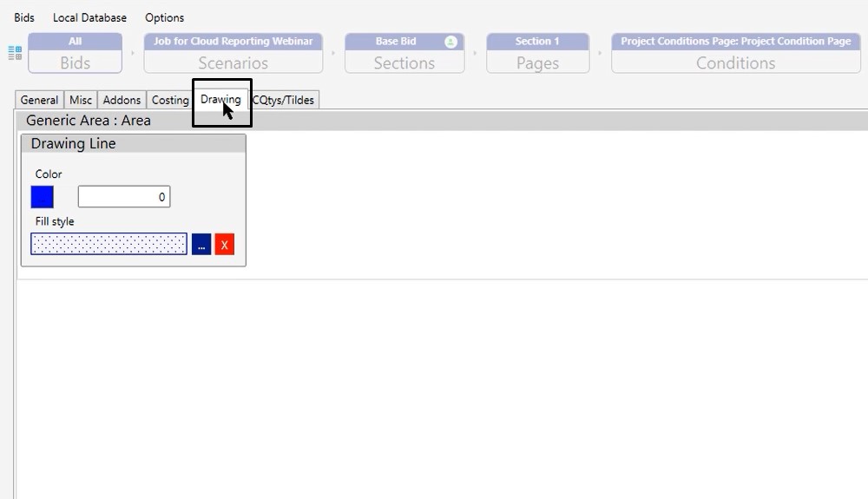Open Base Bid Sections breadcrumb

pos(404,54)
